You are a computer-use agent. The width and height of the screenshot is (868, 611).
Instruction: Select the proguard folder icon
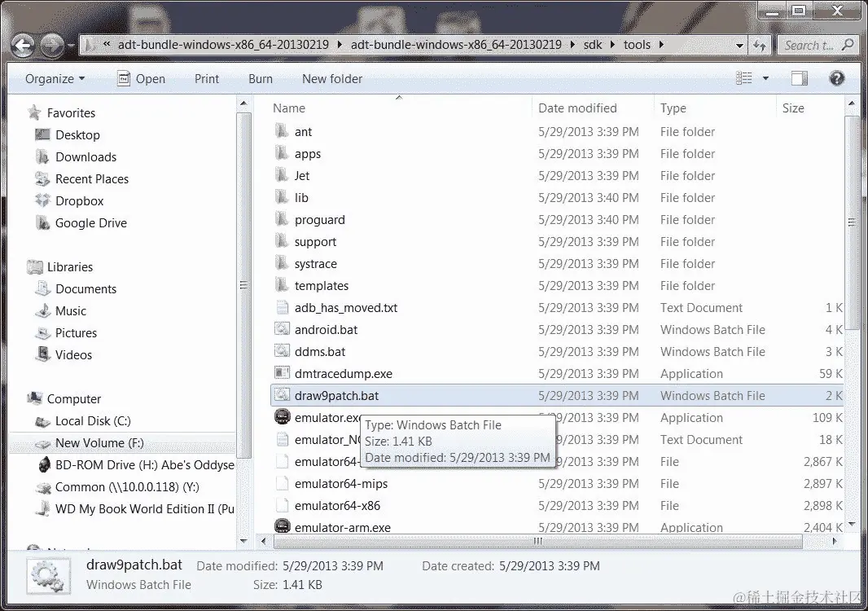tap(282, 219)
